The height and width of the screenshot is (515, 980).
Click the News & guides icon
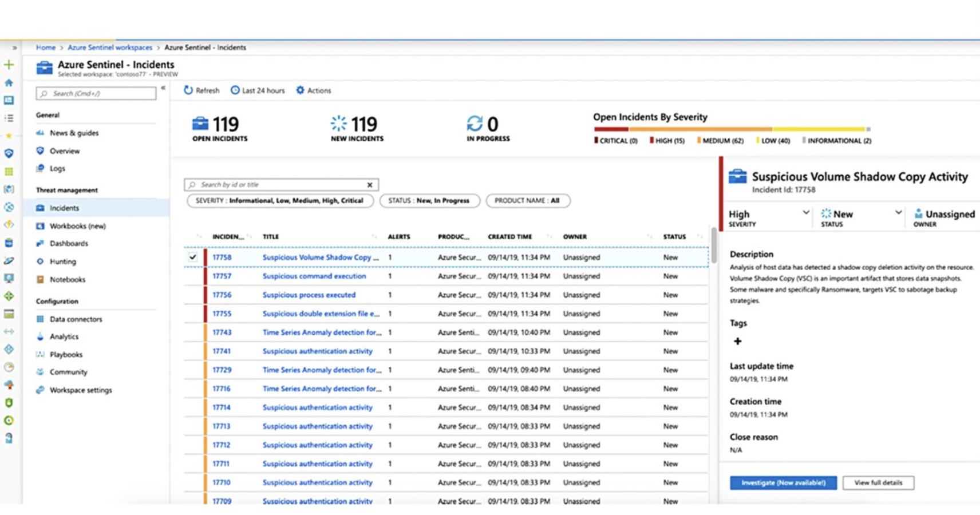(40, 133)
